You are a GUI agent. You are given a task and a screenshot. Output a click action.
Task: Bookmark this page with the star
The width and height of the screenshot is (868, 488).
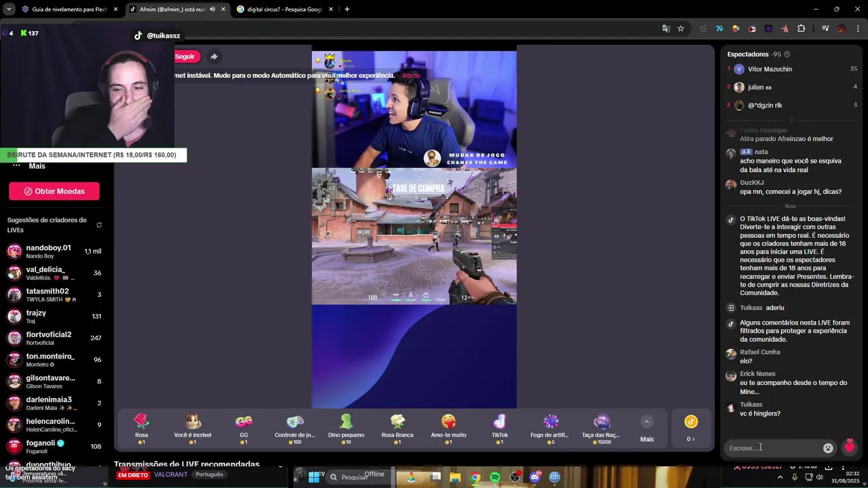coord(681,28)
